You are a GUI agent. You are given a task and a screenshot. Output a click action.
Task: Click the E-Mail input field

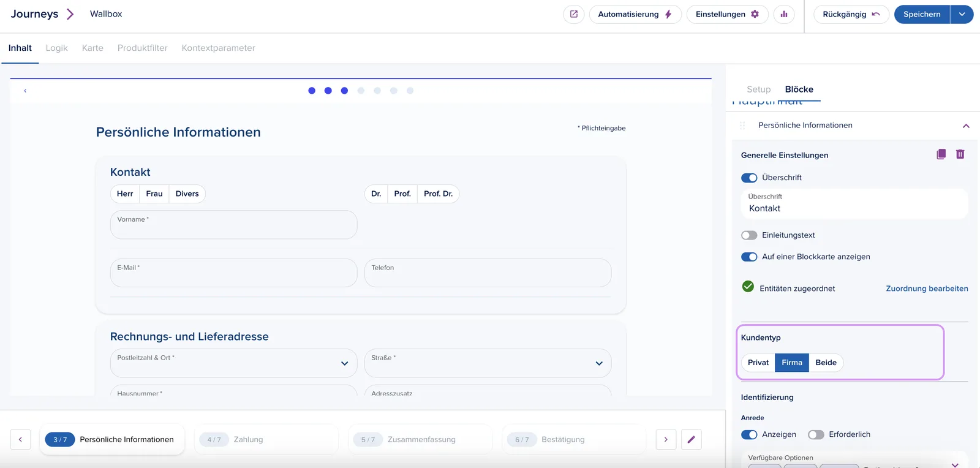coord(233,273)
